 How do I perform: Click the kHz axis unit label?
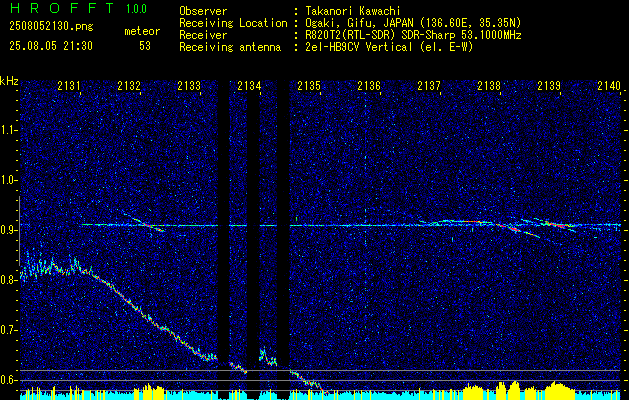9,81
